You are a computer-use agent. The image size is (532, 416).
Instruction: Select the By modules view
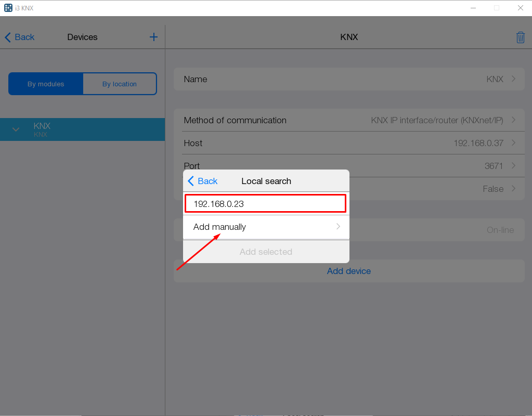click(x=46, y=84)
